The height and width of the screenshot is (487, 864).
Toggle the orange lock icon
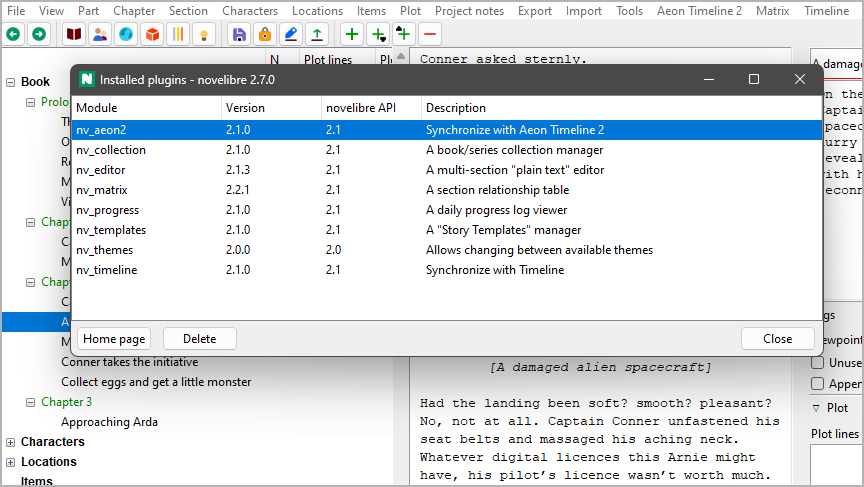point(265,34)
